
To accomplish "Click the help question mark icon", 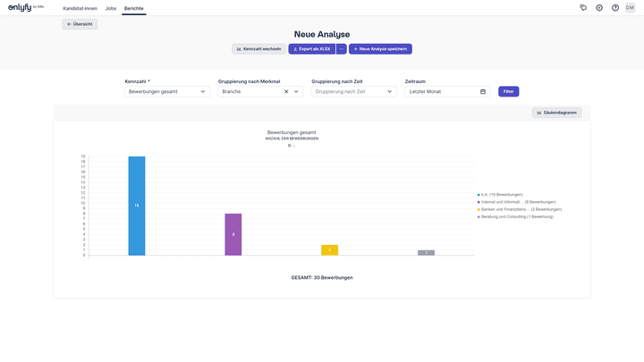I will pyautogui.click(x=615, y=7).
